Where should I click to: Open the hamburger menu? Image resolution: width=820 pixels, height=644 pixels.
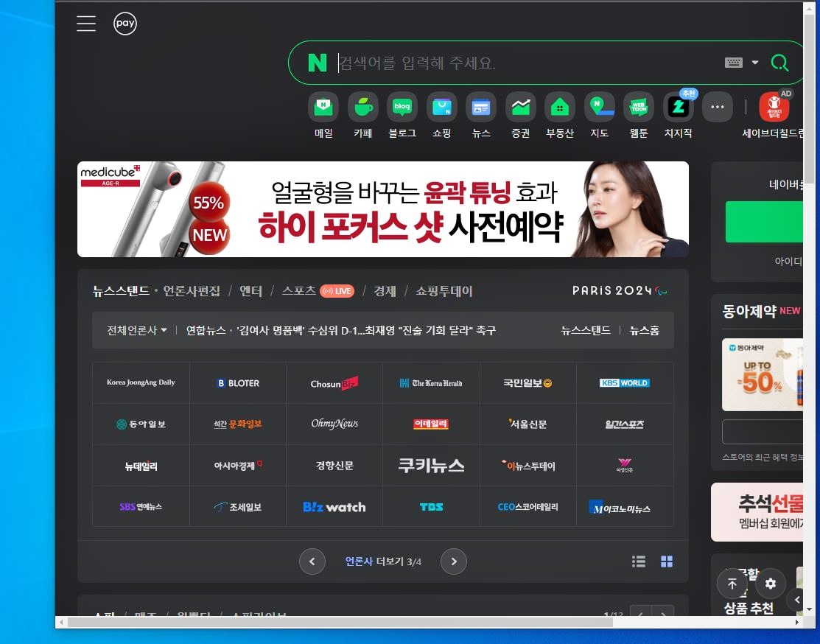pos(85,24)
